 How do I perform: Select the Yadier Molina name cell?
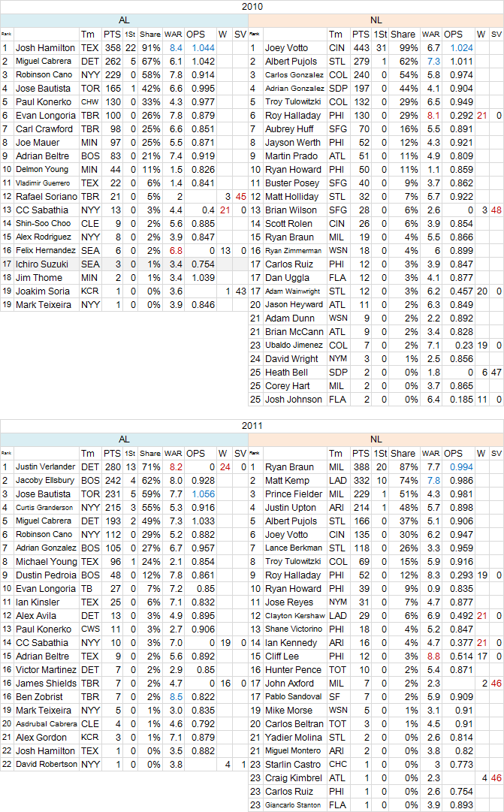tap(294, 737)
